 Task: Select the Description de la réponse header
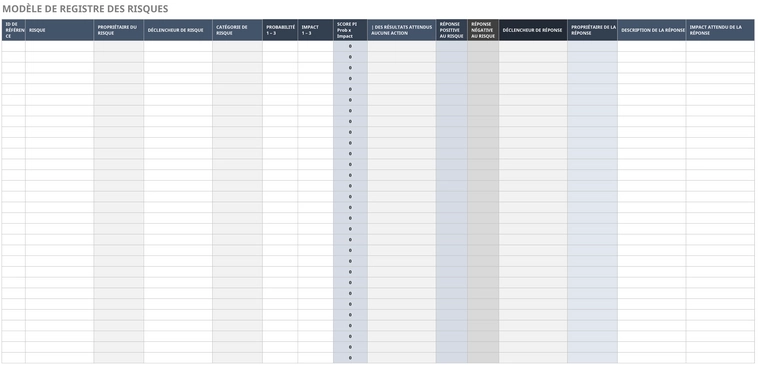652,30
